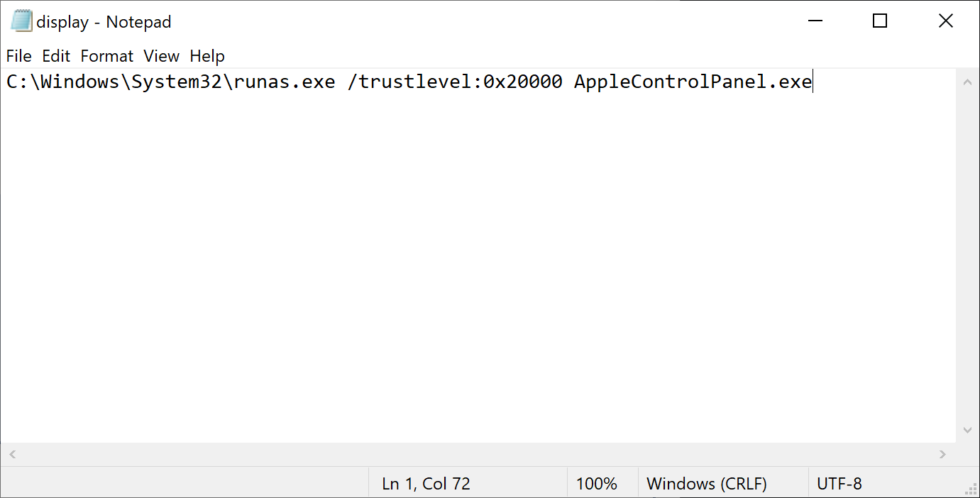
Task: Click the Notepad icon in the title bar
Action: point(21,21)
